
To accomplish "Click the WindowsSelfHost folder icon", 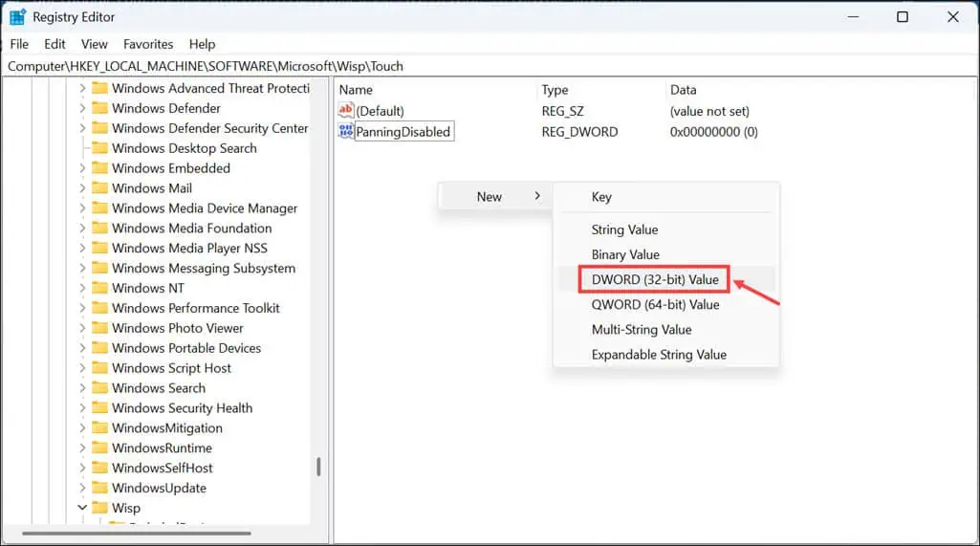I will 99,469.
